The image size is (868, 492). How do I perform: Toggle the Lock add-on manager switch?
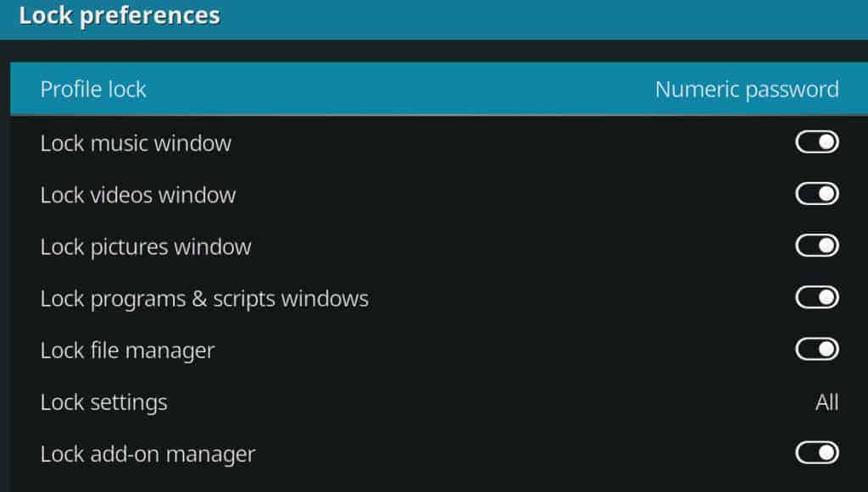[817, 453]
